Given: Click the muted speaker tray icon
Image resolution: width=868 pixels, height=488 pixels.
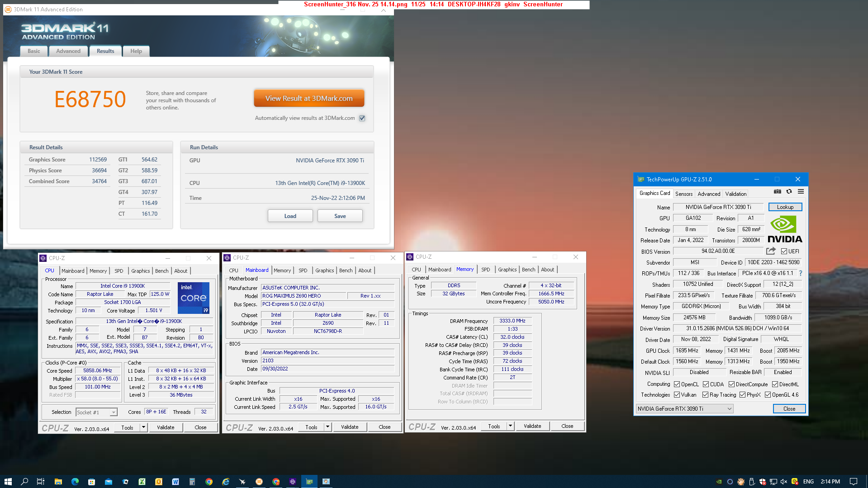Looking at the screenshot, I should click(784, 482).
